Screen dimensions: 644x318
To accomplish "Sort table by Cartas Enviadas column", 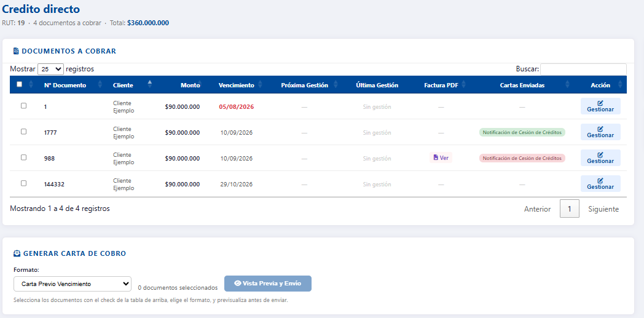I will pyautogui.click(x=522, y=85).
